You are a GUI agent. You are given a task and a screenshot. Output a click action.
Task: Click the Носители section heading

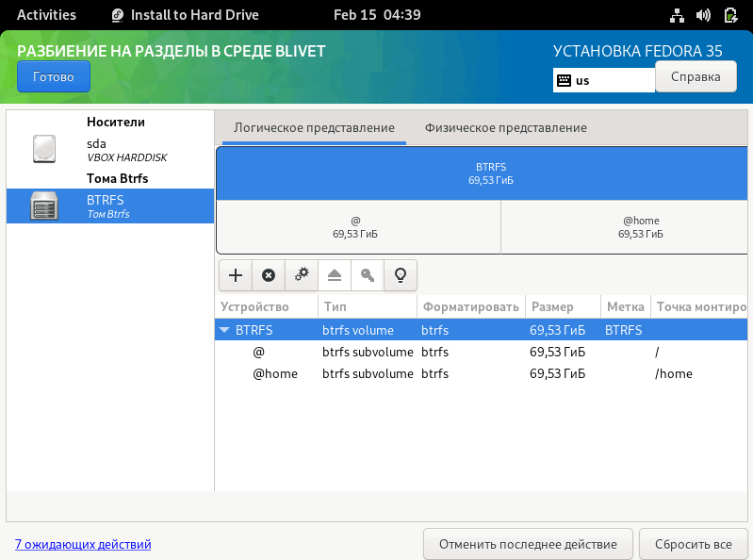(x=116, y=122)
